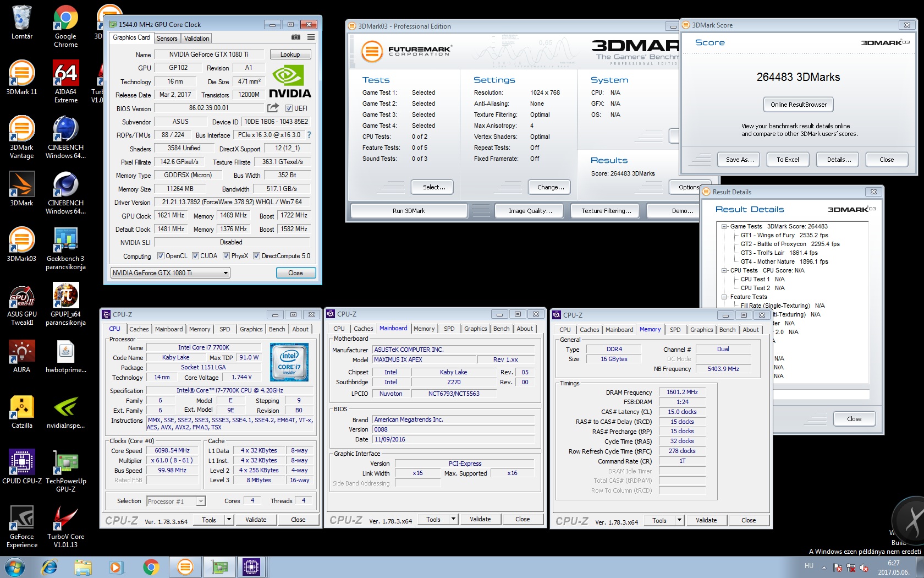This screenshot has height=578, width=924.
Task: Open the 3DMark desktop shortcut with orange logo
Action: [22, 189]
